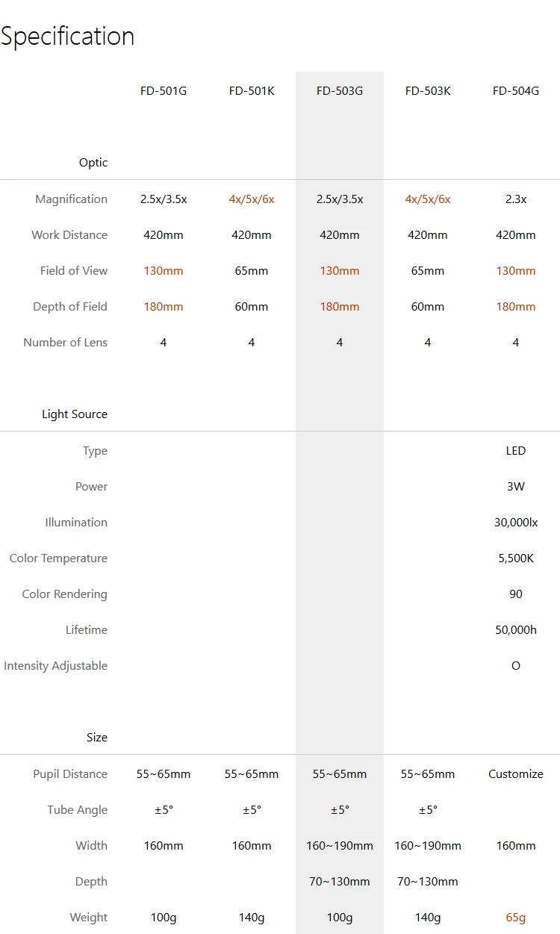Select the Work Distance row label
This screenshot has width=560, height=934.
[x=69, y=235]
